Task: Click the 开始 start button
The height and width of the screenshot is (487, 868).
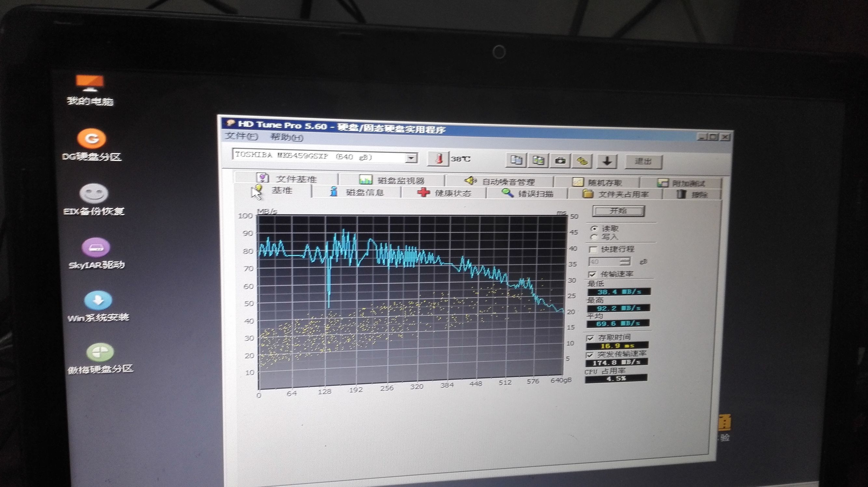Action: pos(618,211)
